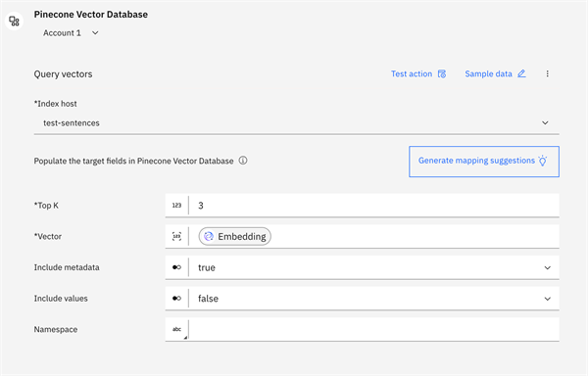Click the Test action link
Viewport: 588px width, 376px height.
point(418,73)
